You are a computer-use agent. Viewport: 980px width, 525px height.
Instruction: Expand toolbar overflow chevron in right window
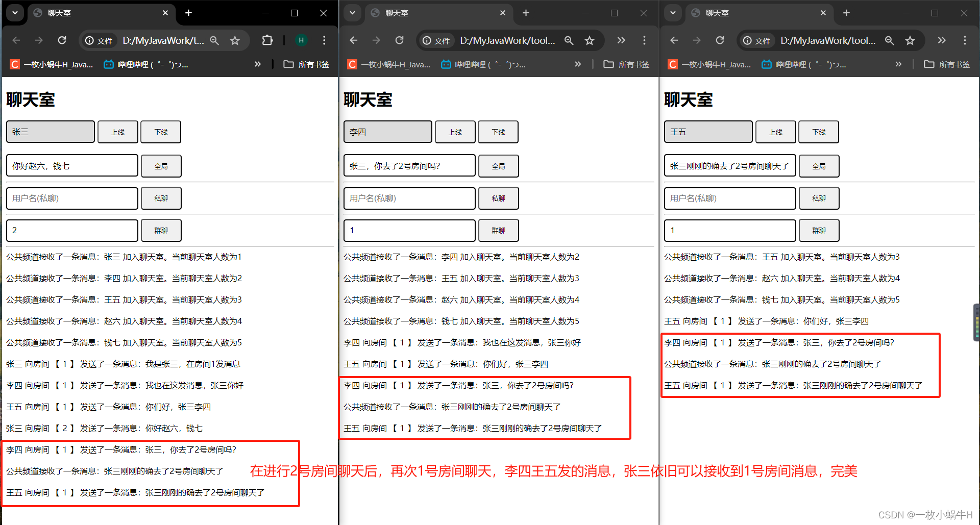pyautogui.click(x=942, y=40)
